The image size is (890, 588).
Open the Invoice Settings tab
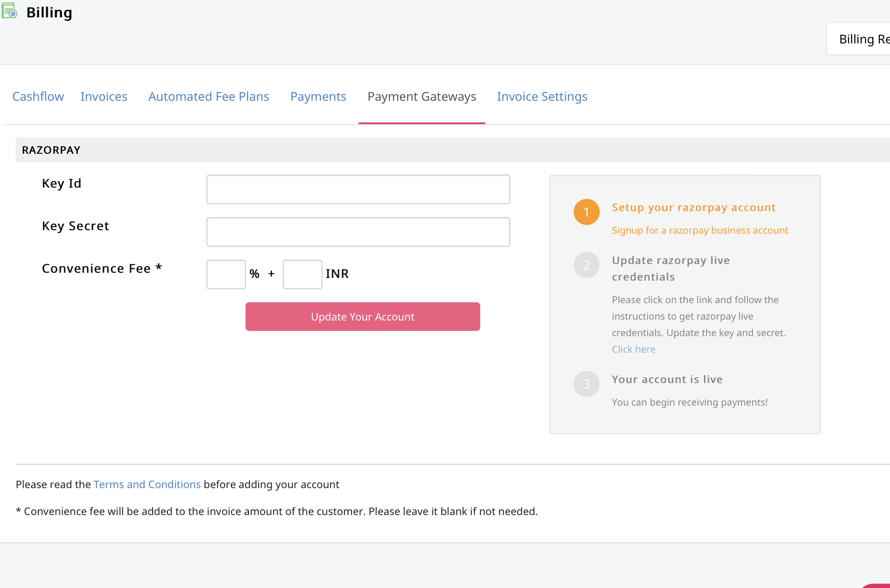[x=542, y=96]
